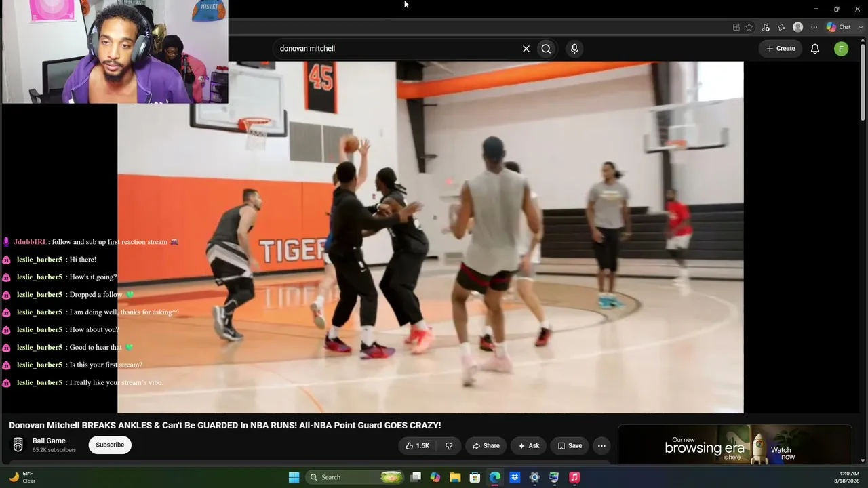Expand the Copilot Chat dropdown arrow
Screen dimensions: 868x488
pos(859,27)
